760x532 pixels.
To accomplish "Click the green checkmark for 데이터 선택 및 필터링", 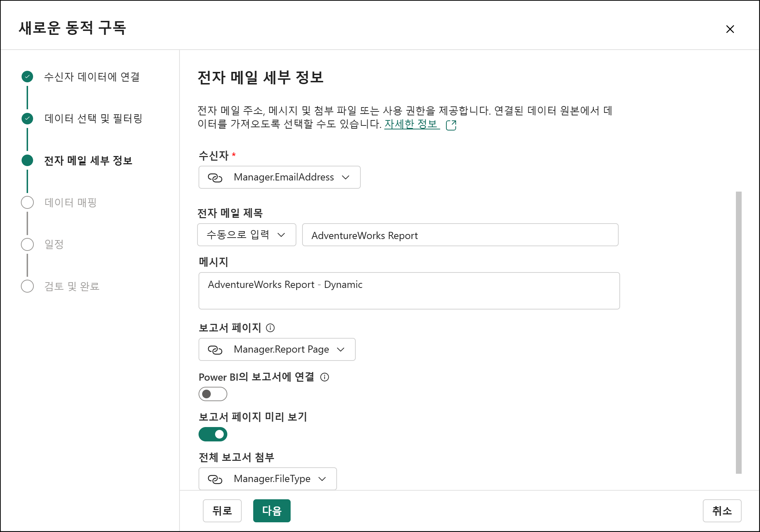I will 27,118.
